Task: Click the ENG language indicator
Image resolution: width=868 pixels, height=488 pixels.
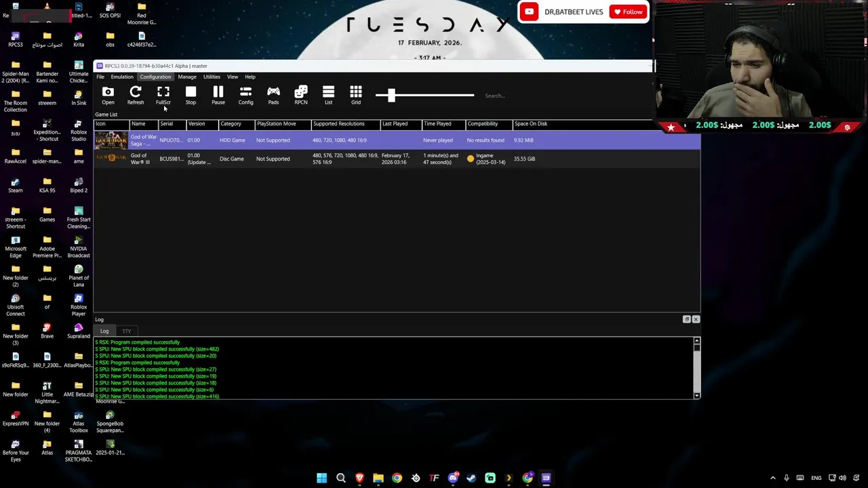Action: click(x=816, y=478)
